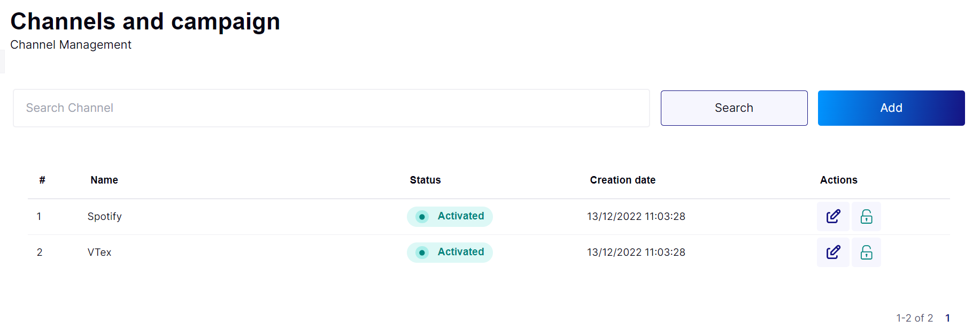This screenshot has height=335, width=980.
Task: Focus the Search Channel input field
Action: click(x=331, y=108)
